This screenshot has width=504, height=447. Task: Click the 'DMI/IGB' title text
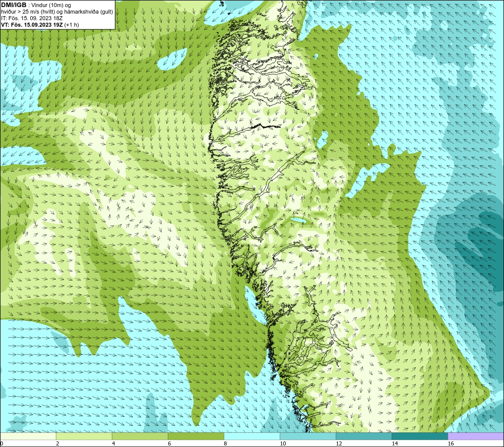click(14, 5)
